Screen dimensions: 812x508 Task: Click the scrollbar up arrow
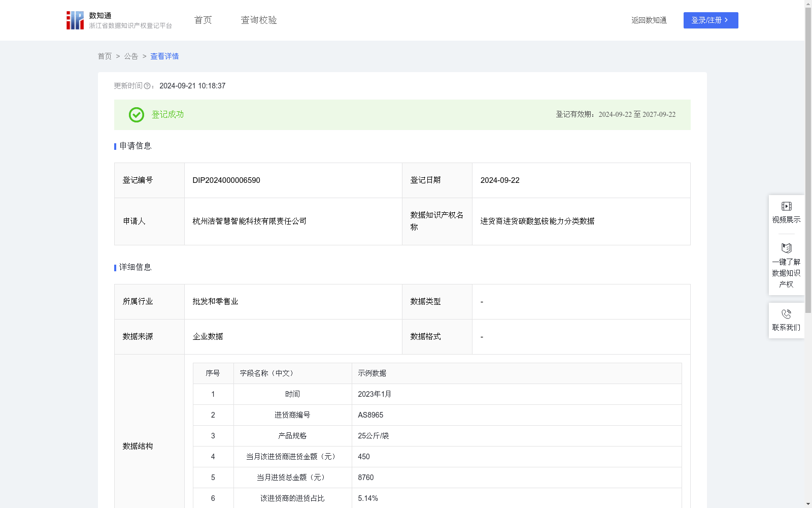pos(808,4)
